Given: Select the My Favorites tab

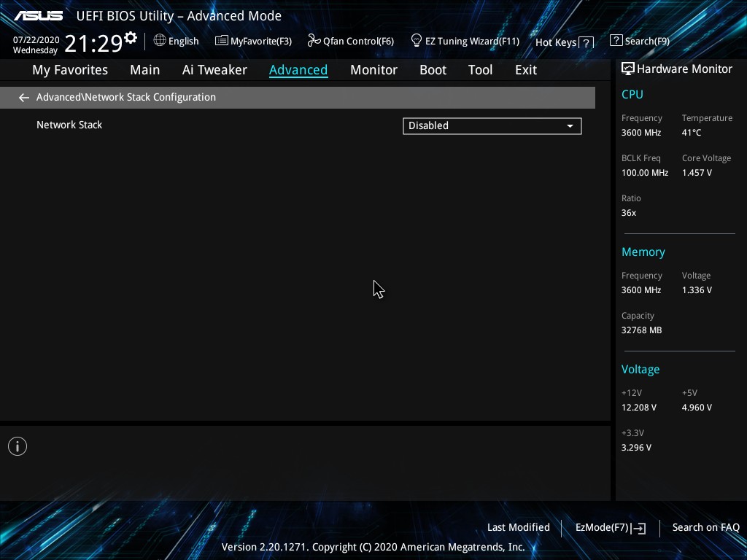Looking at the screenshot, I should 70,70.
